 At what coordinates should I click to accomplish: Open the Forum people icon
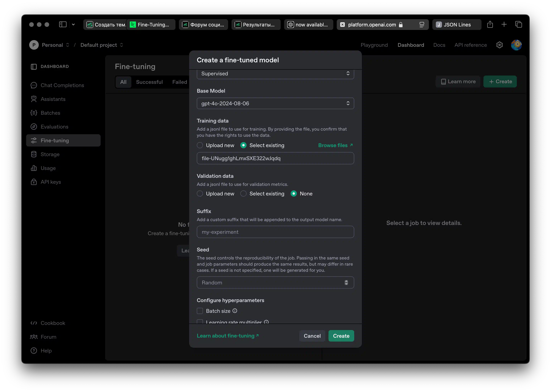pos(34,337)
